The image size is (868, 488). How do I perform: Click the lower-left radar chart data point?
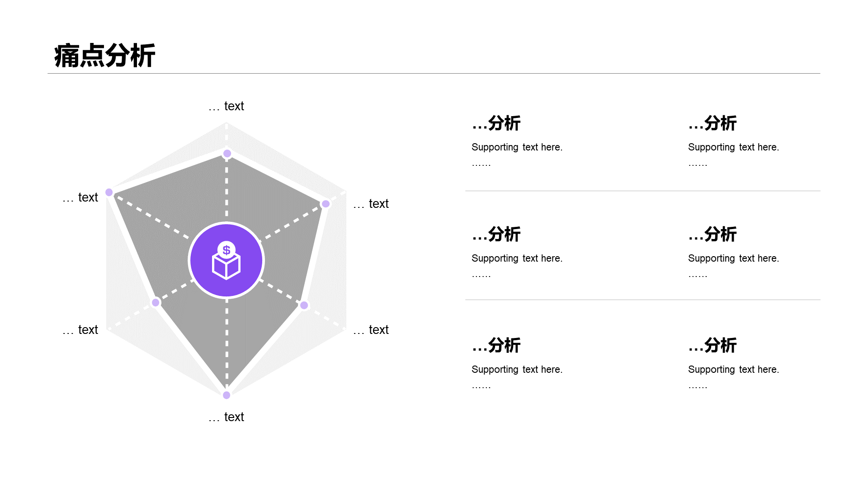pyautogui.click(x=156, y=303)
